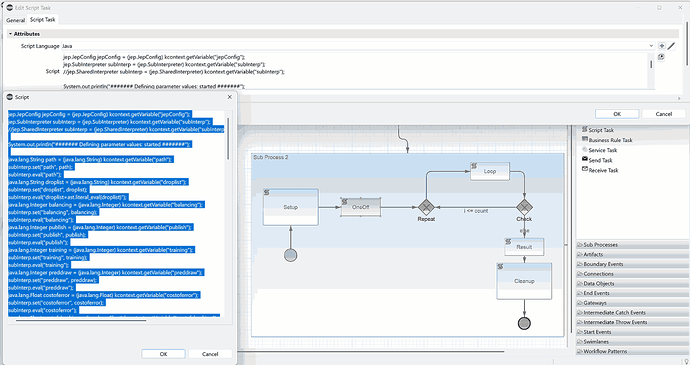Expand the Gateways palette drawer

coord(632,303)
